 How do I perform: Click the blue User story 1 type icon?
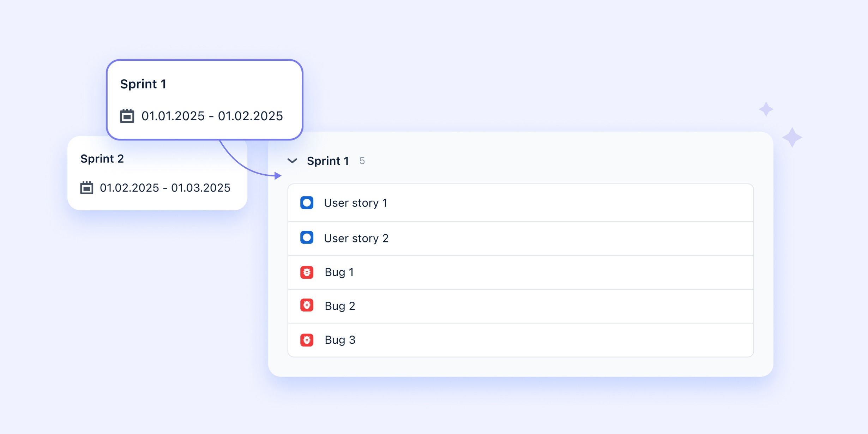(307, 203)
